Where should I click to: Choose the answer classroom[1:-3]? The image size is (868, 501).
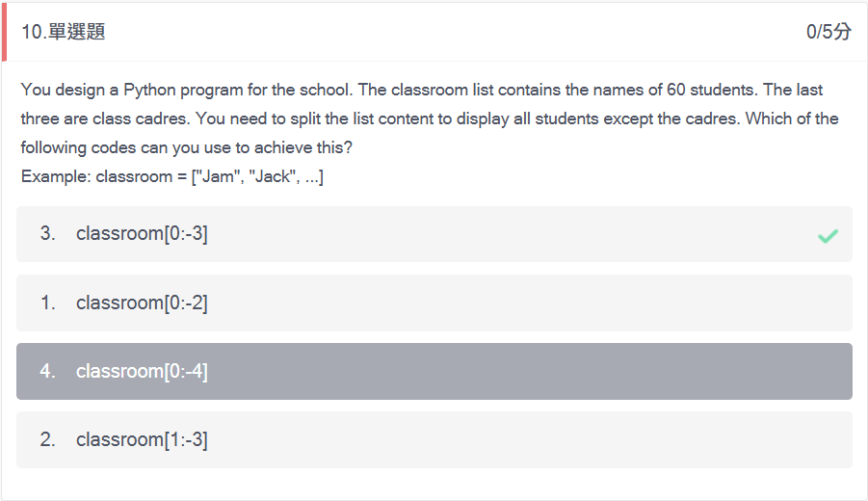pyautogui.click(x=434, y=440)
